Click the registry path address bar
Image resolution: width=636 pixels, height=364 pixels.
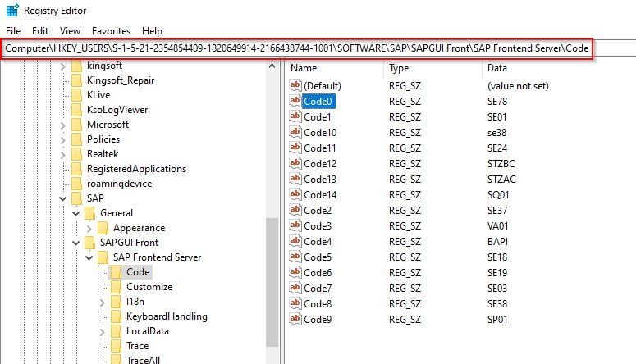[297, 48]
